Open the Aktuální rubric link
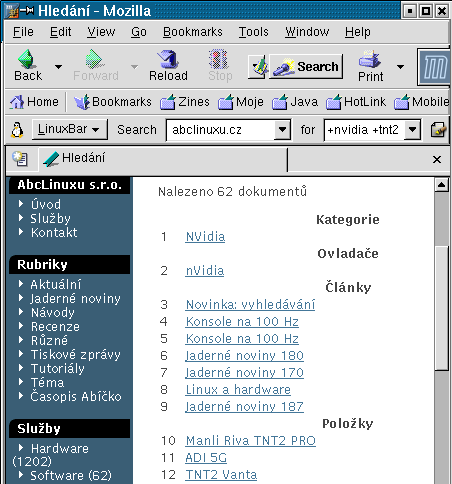The width and height of the screenshot is (452, 484). pos(56,284)
